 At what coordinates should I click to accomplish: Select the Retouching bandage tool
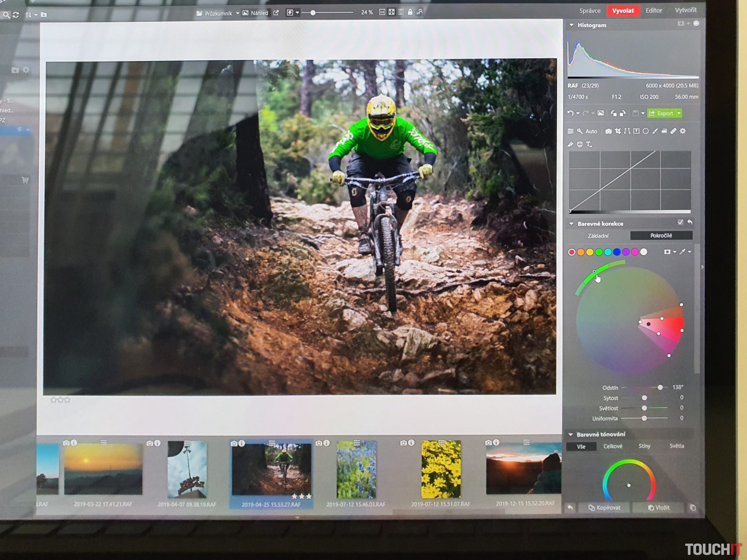click(x=673, y=131)
